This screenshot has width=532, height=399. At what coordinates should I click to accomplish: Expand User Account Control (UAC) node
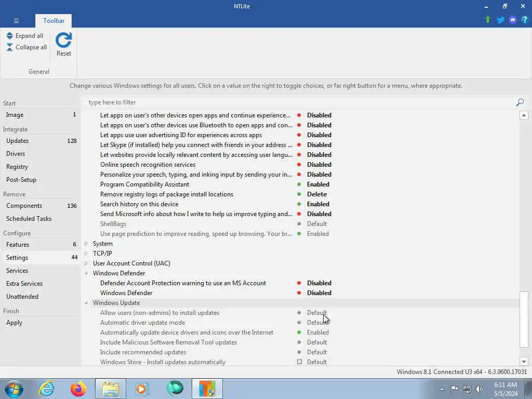(86, 263)
